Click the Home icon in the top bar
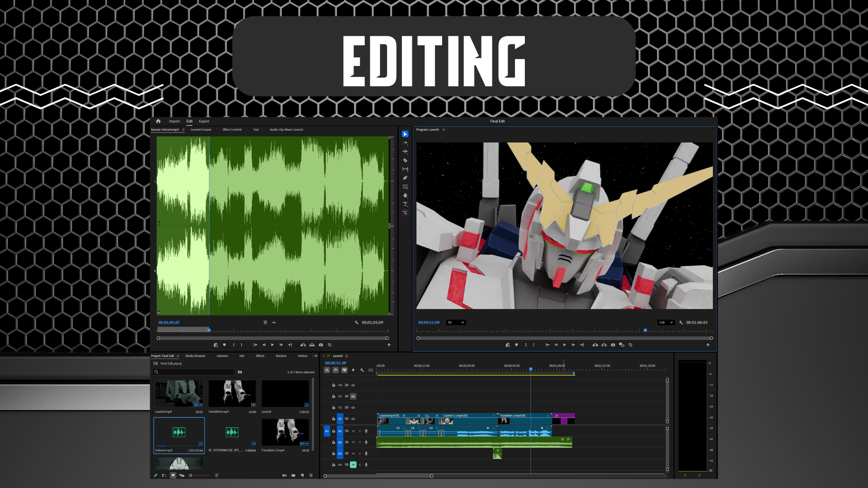The image size is (868, 488). 158,121
